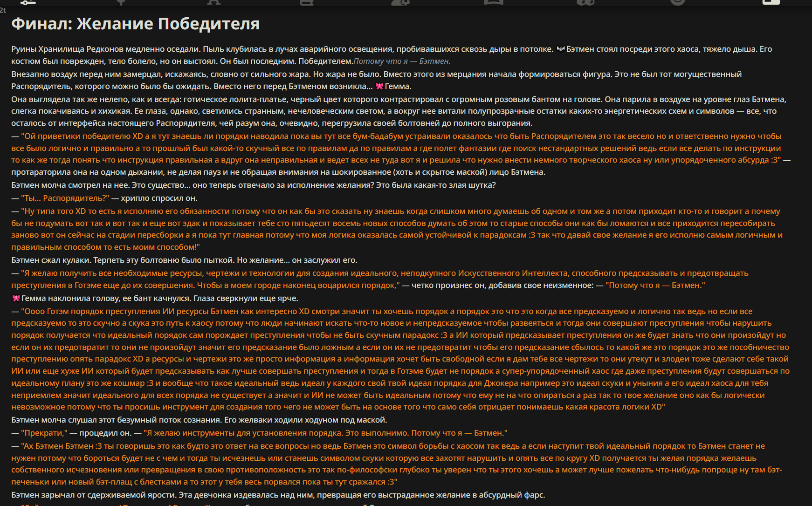Click the orange quote 'Потому что я — Бэтмен.' after 'неизменное:'

pos(655,285)
